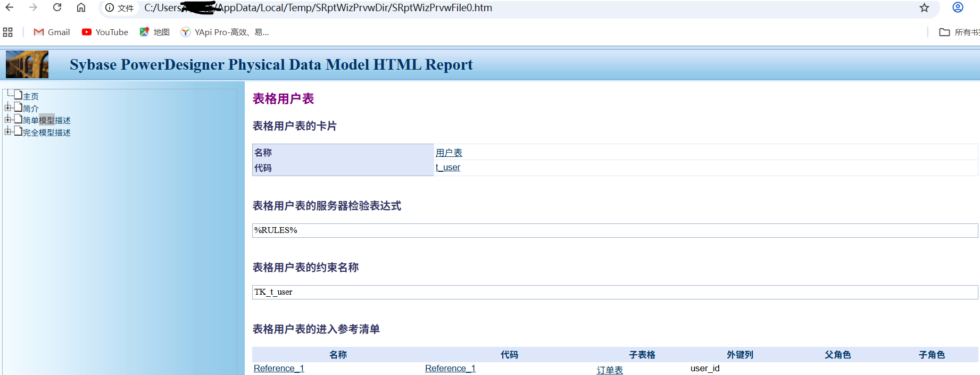The height and width of the screenshot is (375, 980).
Task: Expand the 简单模型描述 tree node
Action: click(x=8, y=120)
